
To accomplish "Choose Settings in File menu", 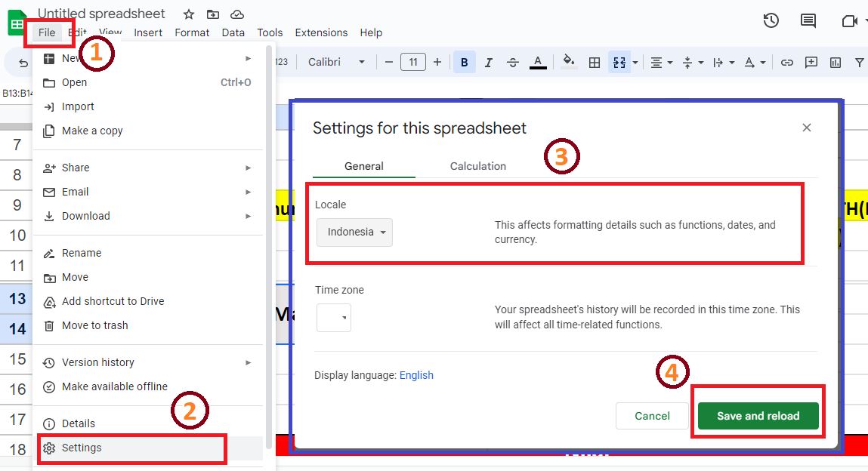I will (x=148, y=448).
